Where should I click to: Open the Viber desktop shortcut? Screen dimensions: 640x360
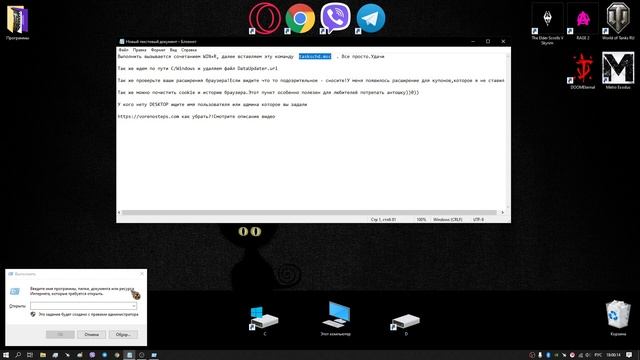coord(335,18)
